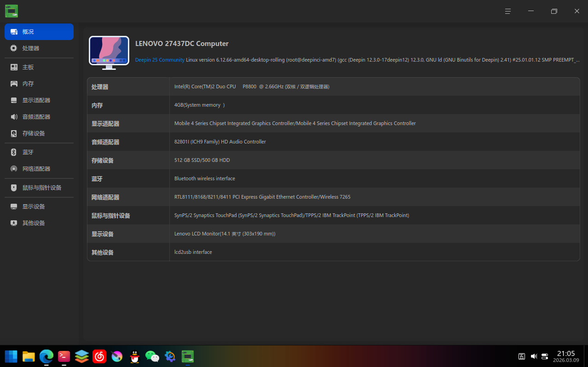This screenshot has height=367, width=588.
Task: Click the Bluetooth wireless interface value
Action: (x=205, y=178)
